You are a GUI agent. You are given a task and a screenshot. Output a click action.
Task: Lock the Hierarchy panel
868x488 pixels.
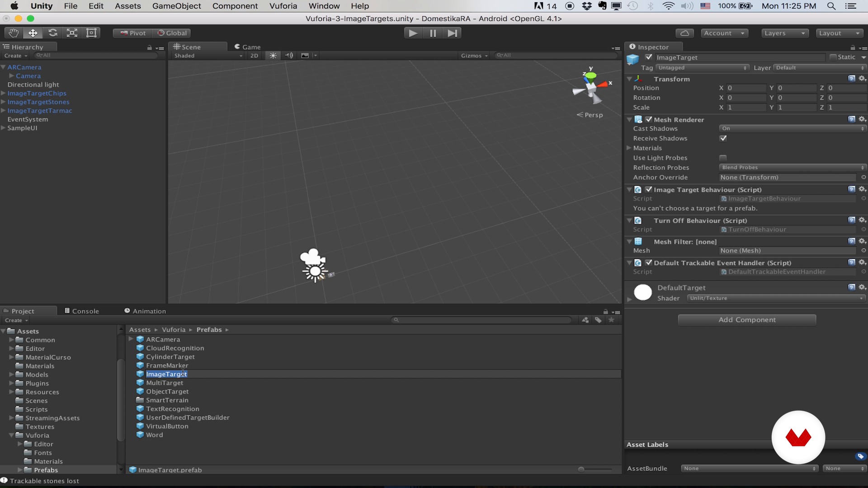click(149, 47)
